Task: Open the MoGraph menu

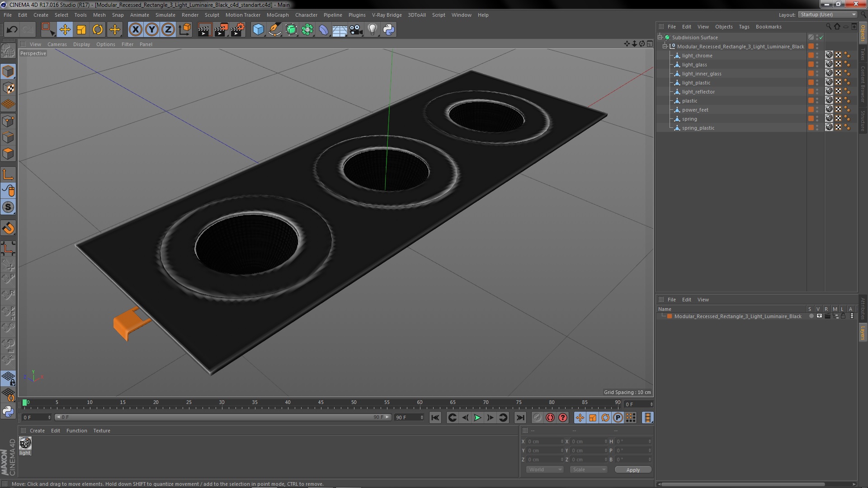Action: 277,15
